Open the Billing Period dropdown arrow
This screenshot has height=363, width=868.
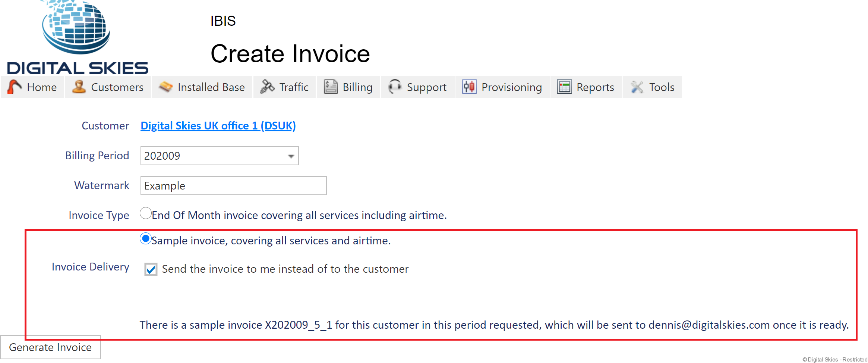291,156
